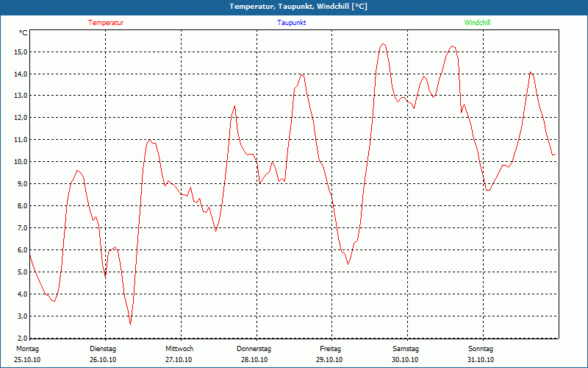Viewport: 588px width, 368px height.
Task: Click the date 26.10.10
Action: pyautogui.click(x=103, y=360)
